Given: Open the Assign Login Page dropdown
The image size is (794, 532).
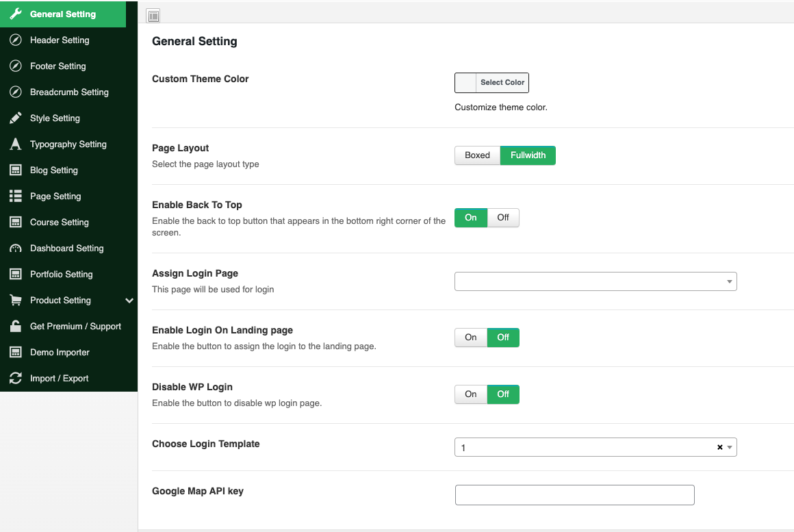Looking at the screenshot, I should point(595,281).
